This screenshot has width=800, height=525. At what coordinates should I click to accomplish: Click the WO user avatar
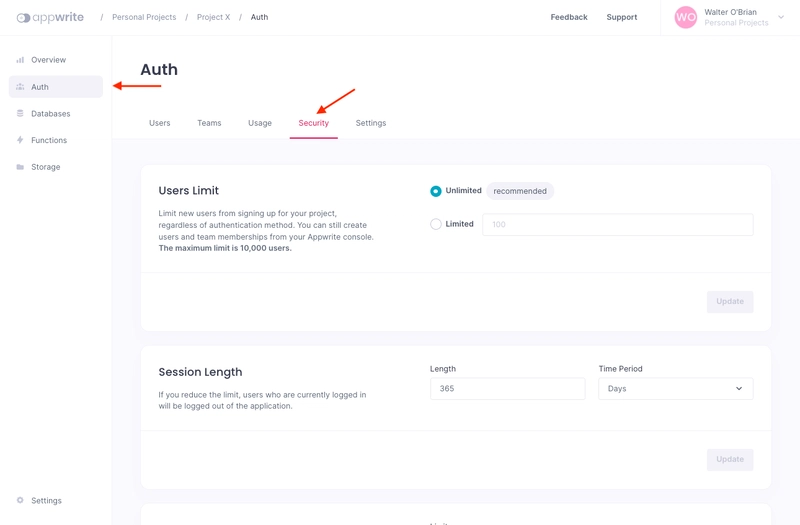(685, 17)
